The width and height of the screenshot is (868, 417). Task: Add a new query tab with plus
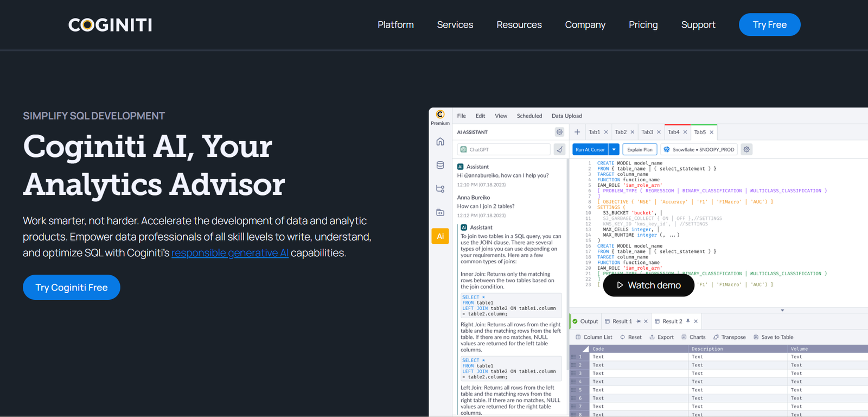[577, 132]
